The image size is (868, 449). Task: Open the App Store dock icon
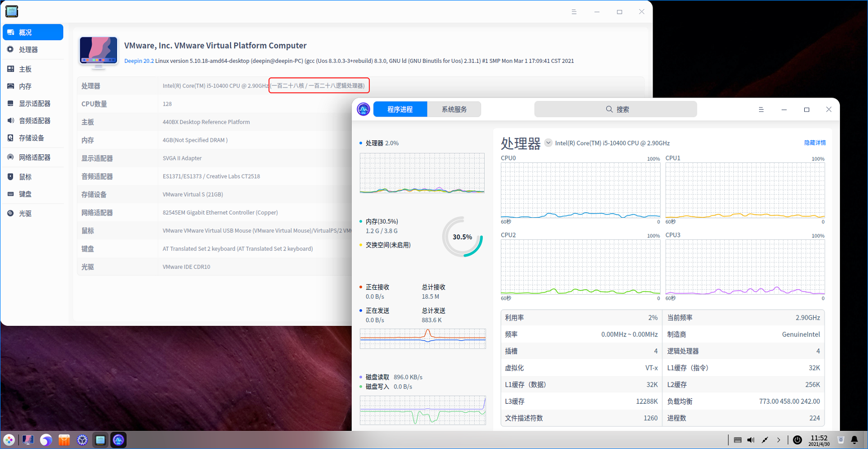coord(64,440)
